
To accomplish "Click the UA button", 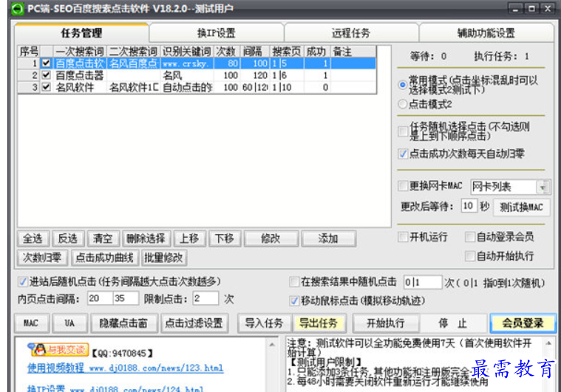I will (69, 323).
